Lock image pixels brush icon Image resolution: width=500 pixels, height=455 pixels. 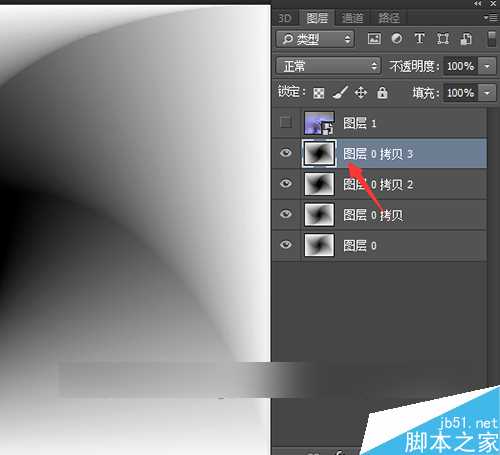[x=340, y=93]
